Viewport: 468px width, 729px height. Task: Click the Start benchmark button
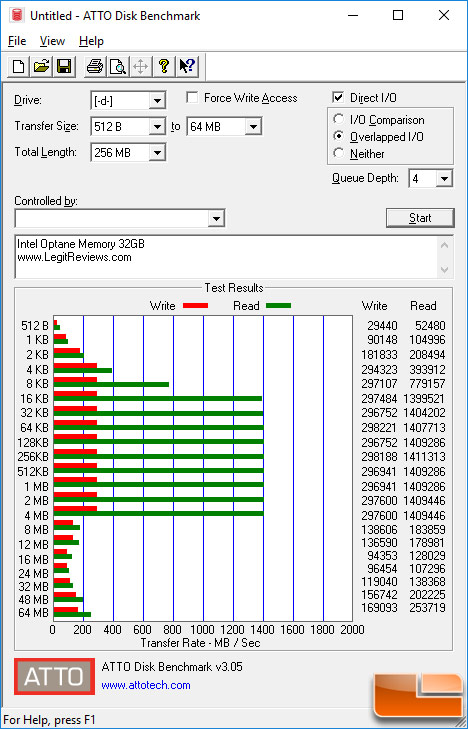(x=420, y=218)
